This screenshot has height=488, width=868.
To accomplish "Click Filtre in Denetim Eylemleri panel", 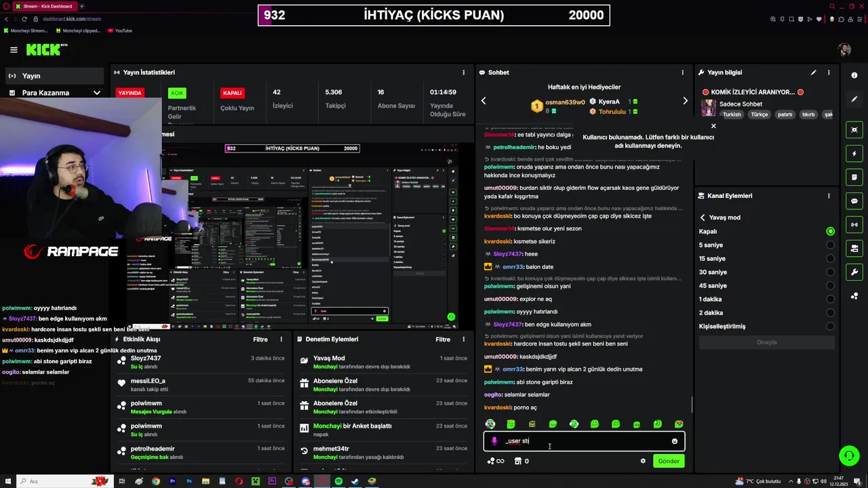I will click(x=443, y=340).
